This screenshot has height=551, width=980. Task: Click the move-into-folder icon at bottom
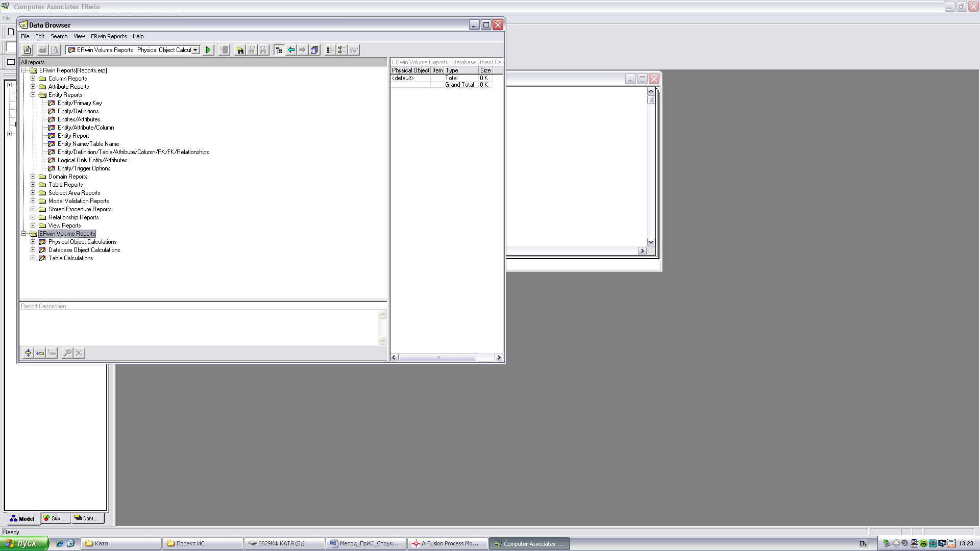tap(40, 353)
